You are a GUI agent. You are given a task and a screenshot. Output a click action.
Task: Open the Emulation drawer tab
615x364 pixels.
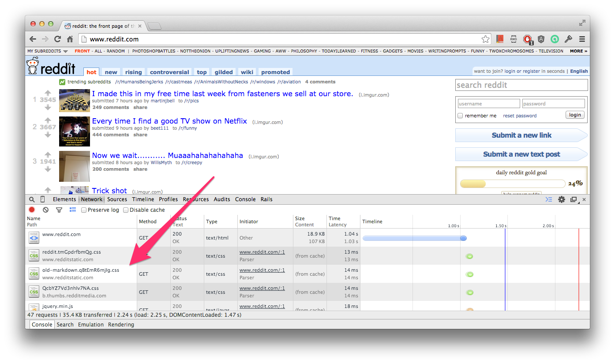91,325
